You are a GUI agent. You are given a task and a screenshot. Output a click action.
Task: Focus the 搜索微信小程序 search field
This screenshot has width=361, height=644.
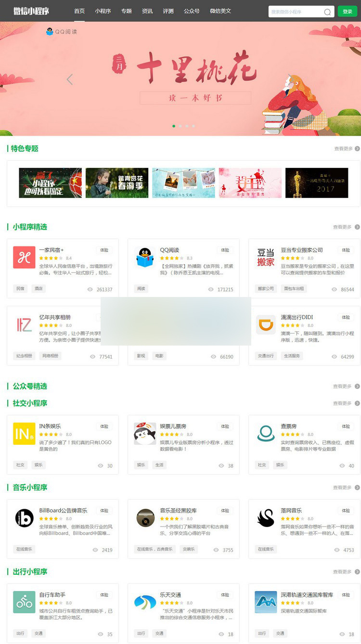point(296,12)
